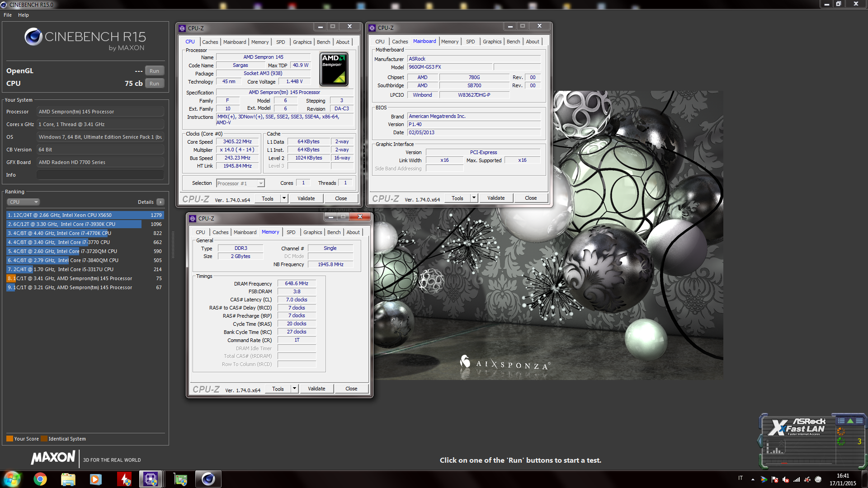Click the DRAM Frequency value 648.6 MHz

pyautogui.click(x=297, y=283)
